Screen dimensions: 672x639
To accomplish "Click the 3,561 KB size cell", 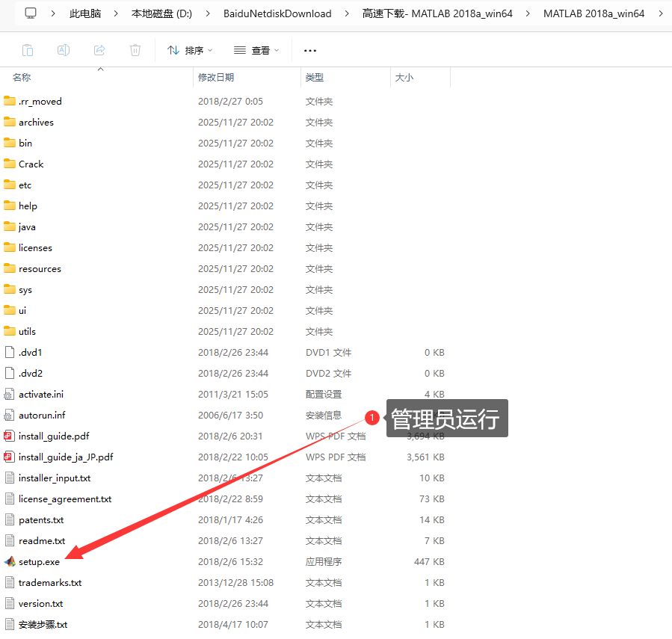I will point(425,457).
